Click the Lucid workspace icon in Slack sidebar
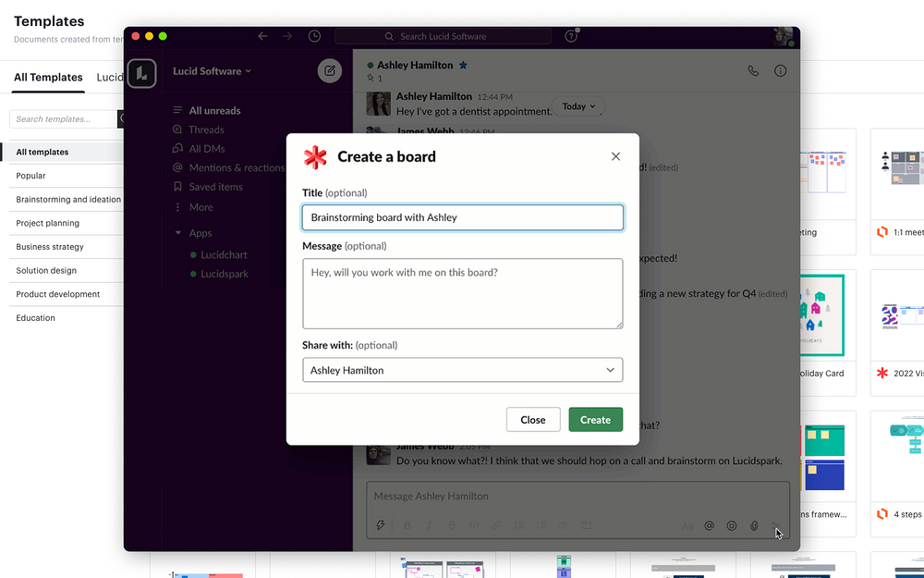The image size is (924, 578). [141, 73]
